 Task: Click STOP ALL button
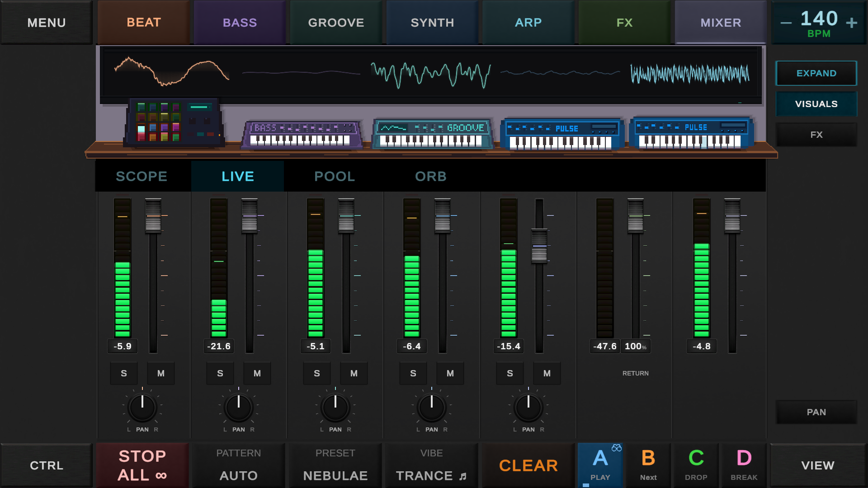tap(142, 465)
